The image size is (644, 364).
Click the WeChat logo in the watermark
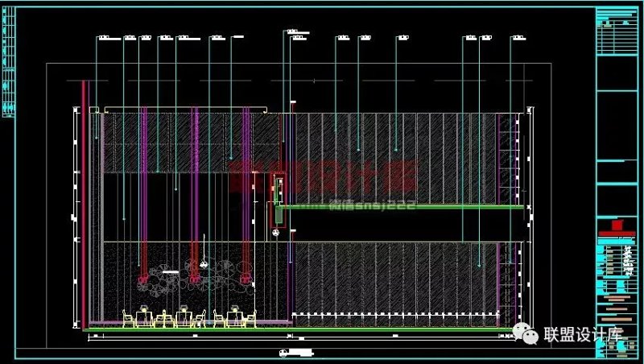[529, 334]
